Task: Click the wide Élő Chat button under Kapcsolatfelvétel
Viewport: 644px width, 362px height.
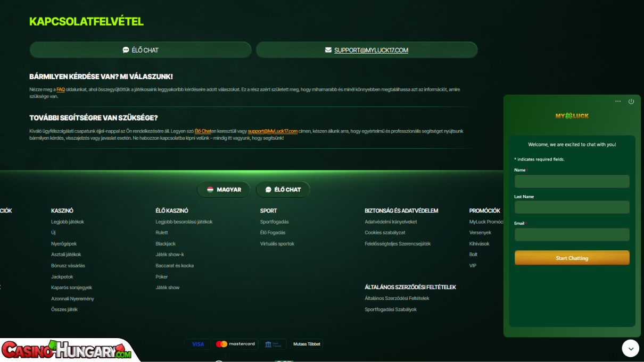Action: point(141,50)
